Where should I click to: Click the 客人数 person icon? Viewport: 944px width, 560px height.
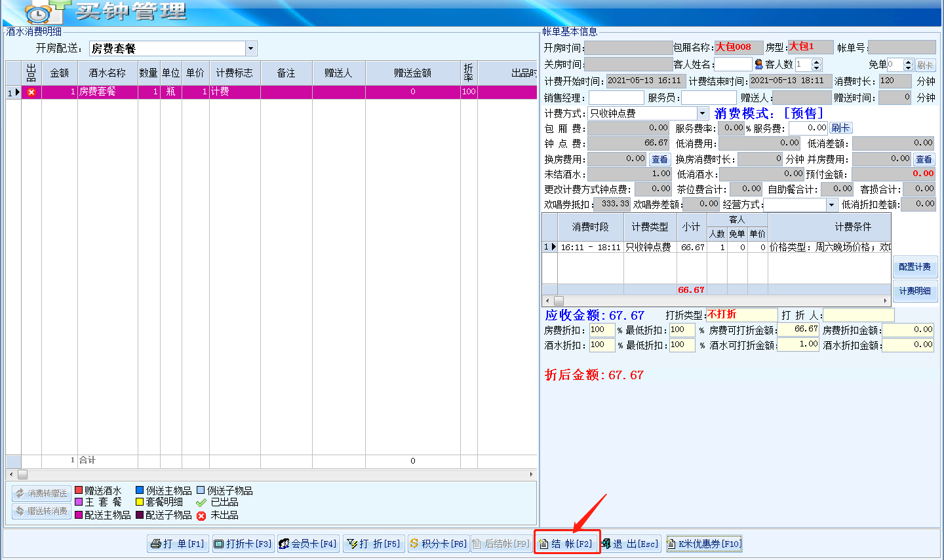tap(759, 64)
